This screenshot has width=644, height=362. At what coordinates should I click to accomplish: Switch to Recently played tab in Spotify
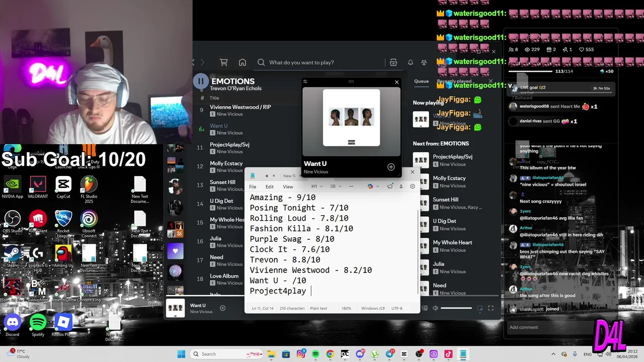(x=454, y=81)
